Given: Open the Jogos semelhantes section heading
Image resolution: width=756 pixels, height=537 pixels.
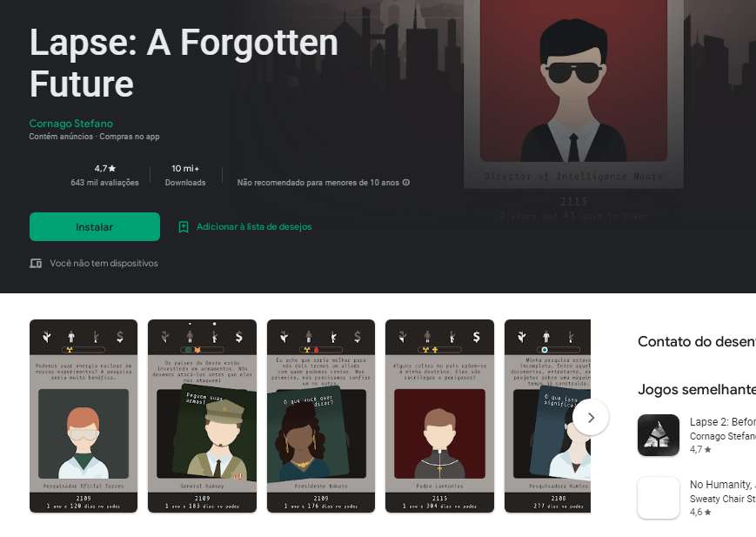Looking at the screenshot, I should [x=697, y=389].
